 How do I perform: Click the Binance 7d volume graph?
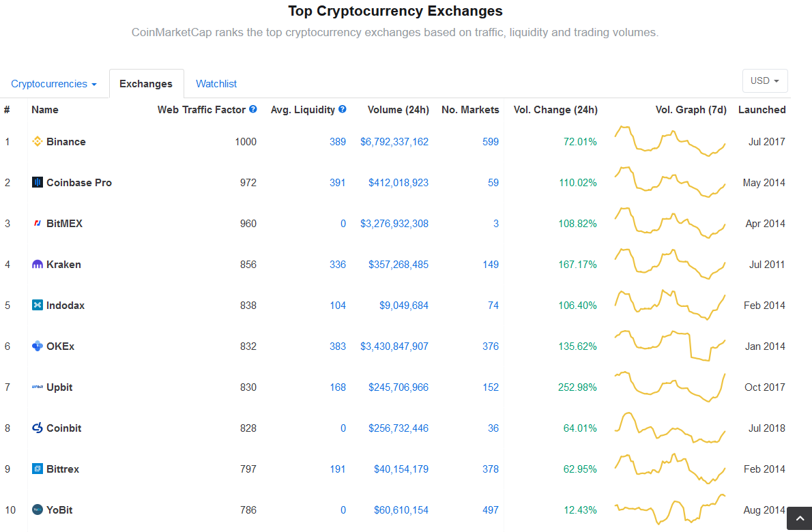pos(670,141)
